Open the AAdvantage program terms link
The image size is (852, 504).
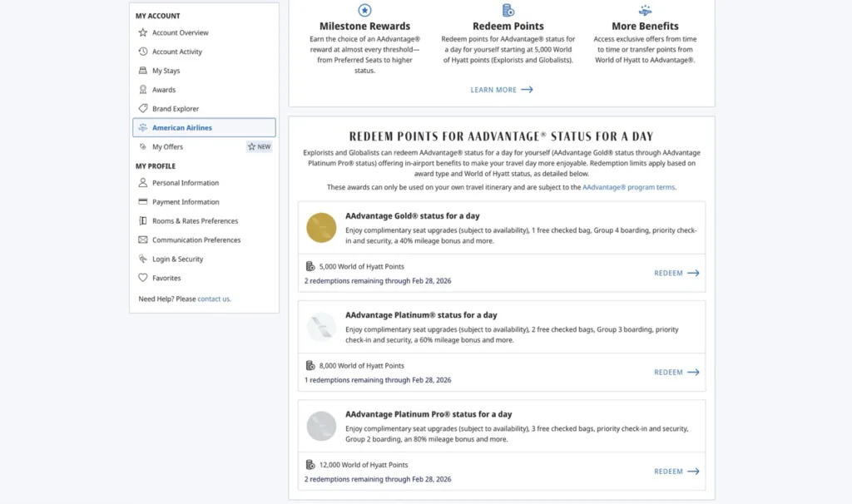coord(628,187)
